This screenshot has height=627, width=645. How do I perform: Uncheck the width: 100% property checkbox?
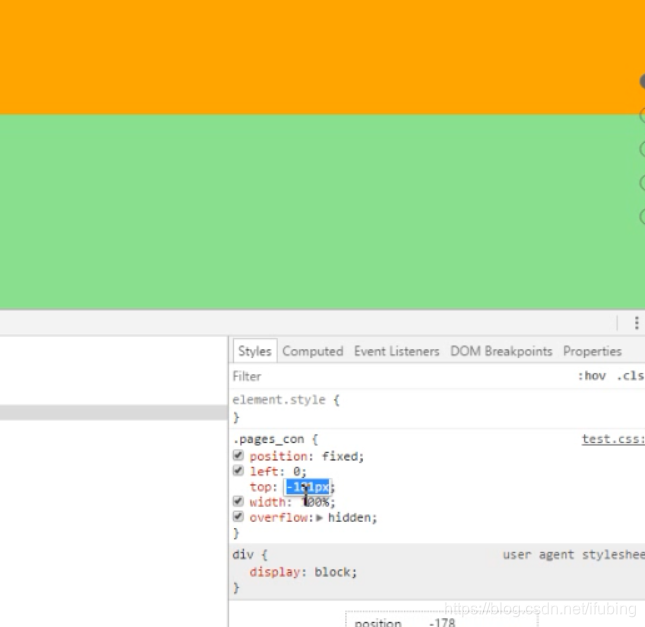(238, 501)
